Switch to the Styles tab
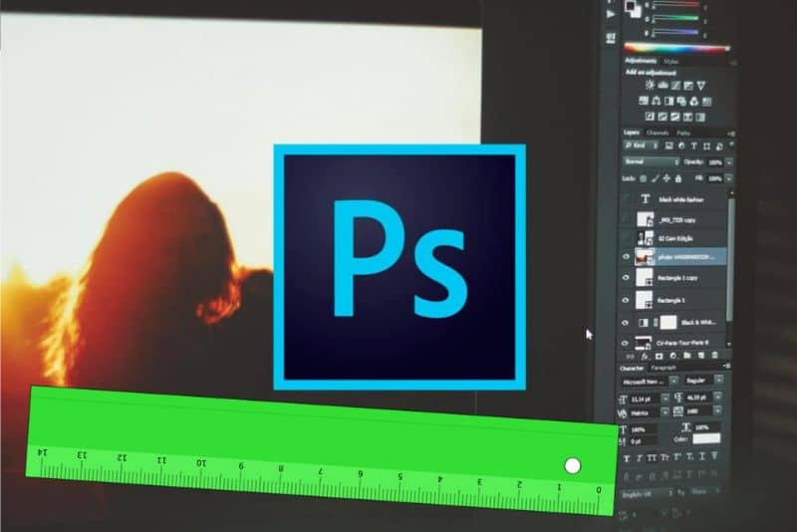797x532 pixels. [670, 62]
